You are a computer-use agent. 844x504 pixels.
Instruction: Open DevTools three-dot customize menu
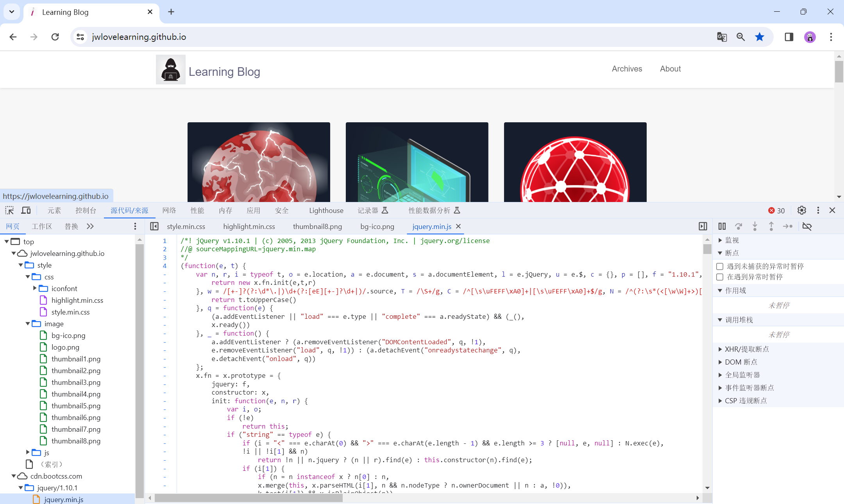click(818, 211)
